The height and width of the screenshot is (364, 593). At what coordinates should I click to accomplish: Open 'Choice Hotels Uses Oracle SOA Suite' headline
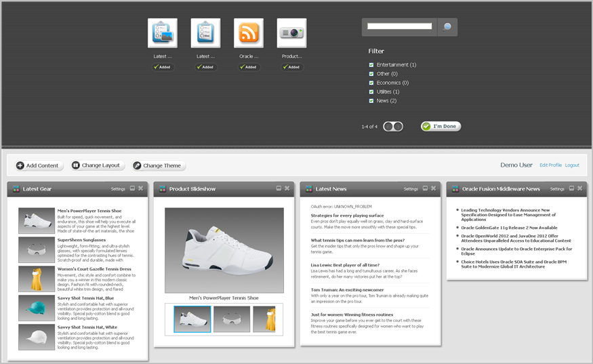[514, 264]
